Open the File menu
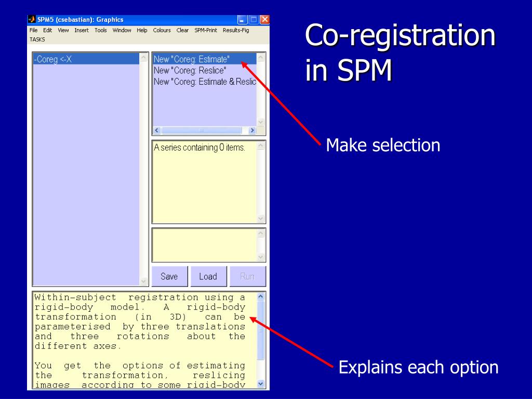The image size is (532, 399). [x=34, y=30]
